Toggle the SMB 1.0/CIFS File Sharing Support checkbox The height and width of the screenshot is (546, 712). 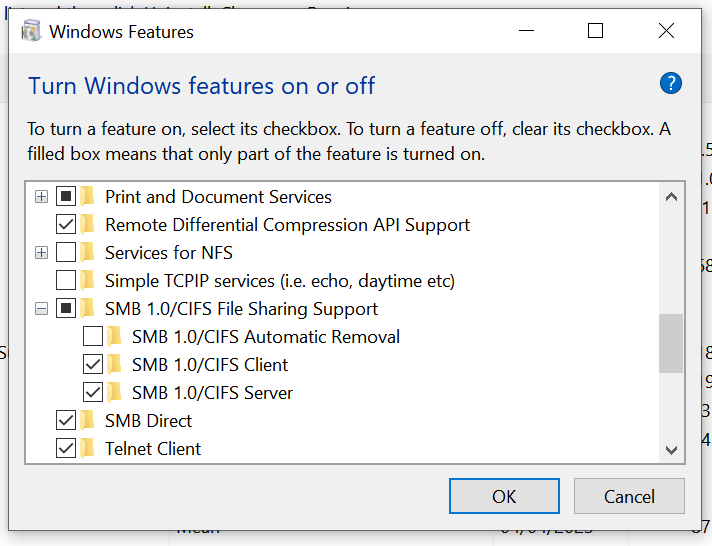[66, 308]
